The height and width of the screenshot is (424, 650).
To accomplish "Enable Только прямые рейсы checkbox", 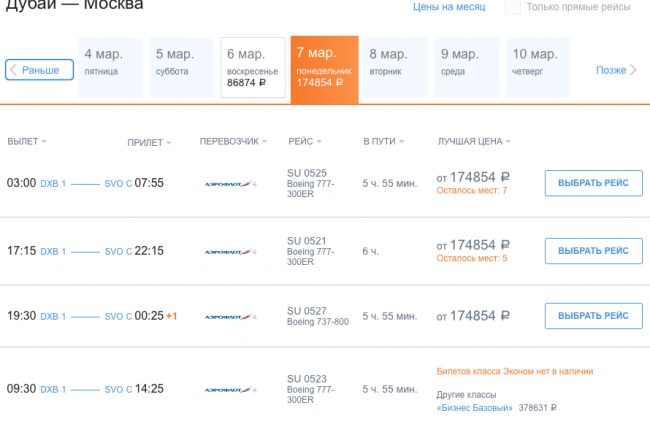I will pyautogui.click(x=512, y=7).
